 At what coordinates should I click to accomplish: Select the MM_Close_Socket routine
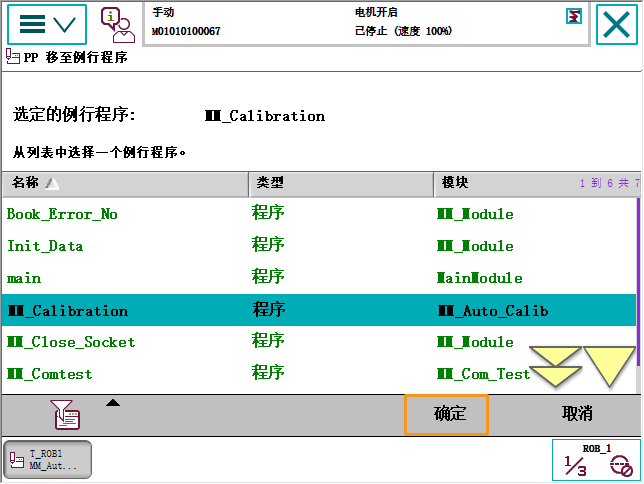tap(319, 342)
